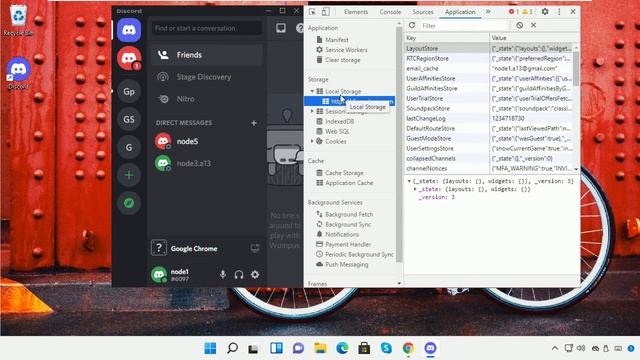640x360 pixels.
Task: Expand the Cookies tree node
Action: (x=312, y=141)
